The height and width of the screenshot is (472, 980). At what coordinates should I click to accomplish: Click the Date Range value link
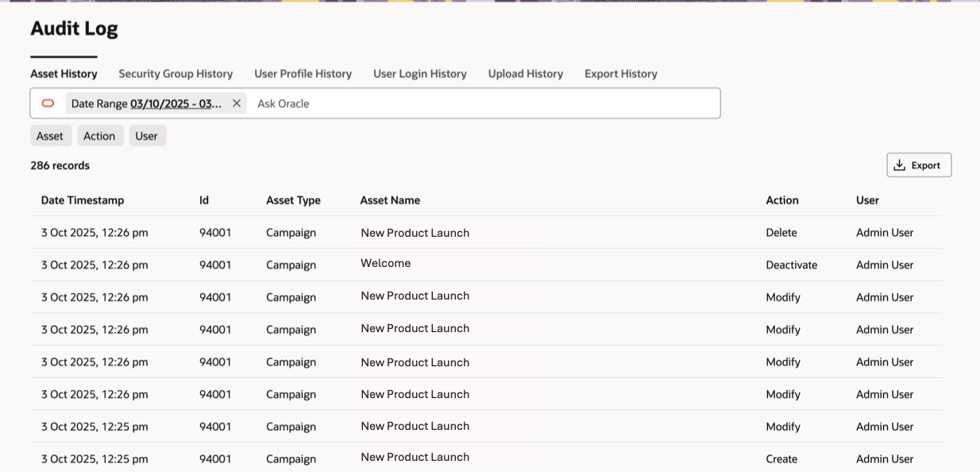(176, 103)
